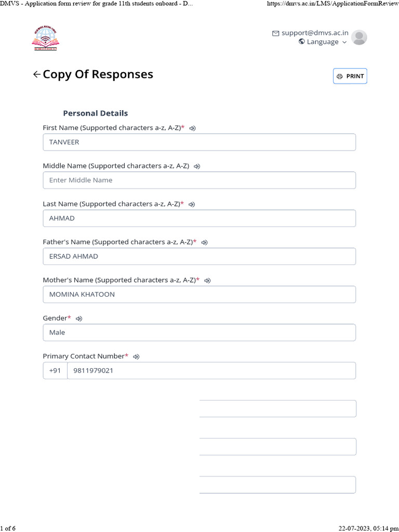
Task: Play audio for First Name label
Action: tap(192, 128)
